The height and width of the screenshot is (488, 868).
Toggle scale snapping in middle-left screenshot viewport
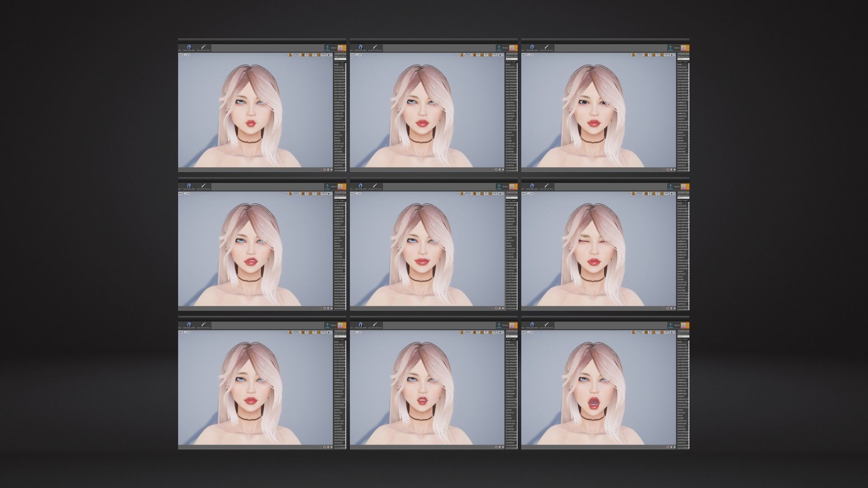tap(319, 193)
